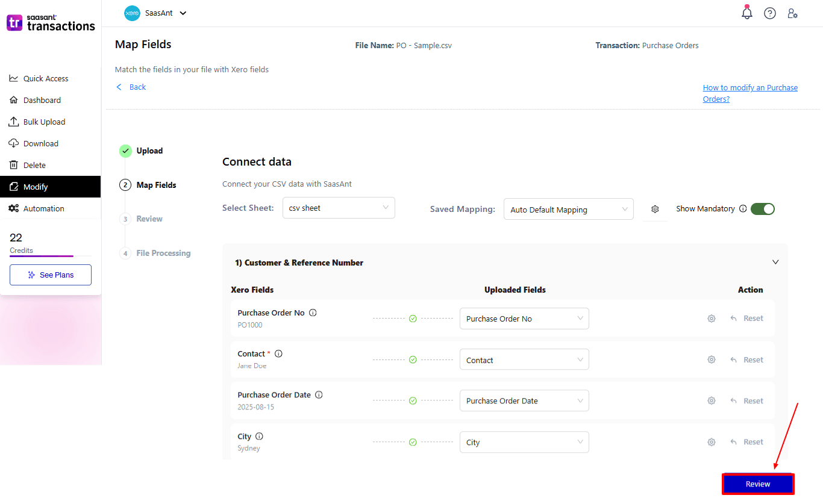Open the Quick Access section
Image resolution: width=823 pixels, height=504 pixels.
click(45, 78)
